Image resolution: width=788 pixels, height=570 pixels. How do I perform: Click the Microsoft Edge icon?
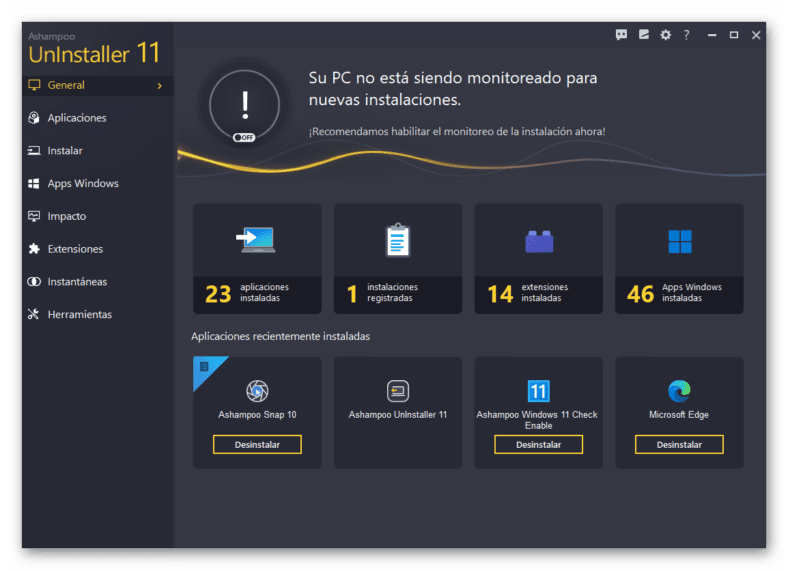pyautogui.click(x=679, y=391)
